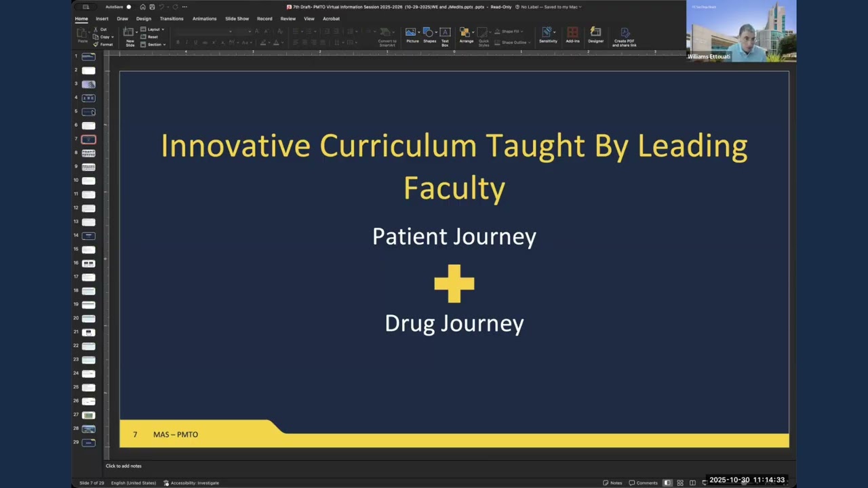The image size is (868, 488).
Task: Switch to the Insert tab
Action: (102, 18)
